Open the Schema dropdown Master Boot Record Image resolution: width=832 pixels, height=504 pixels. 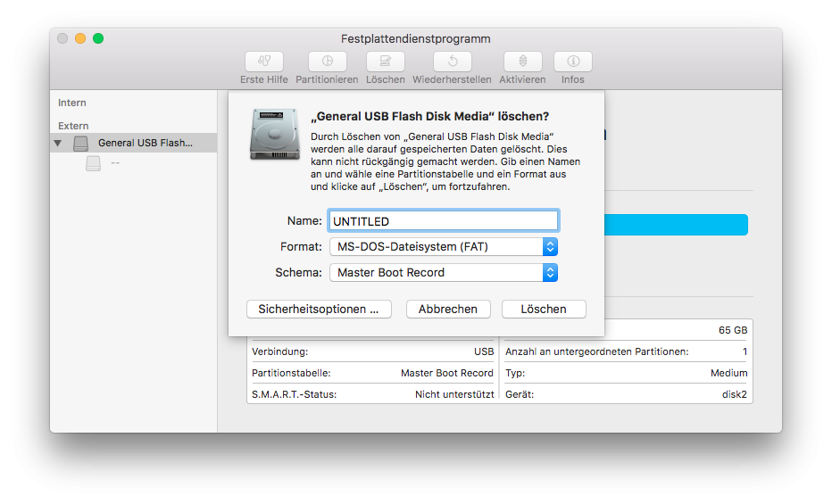[444, 273]
